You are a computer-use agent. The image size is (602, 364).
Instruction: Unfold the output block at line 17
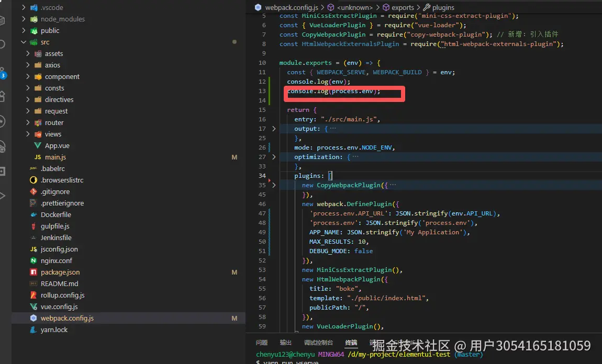pyautogui.click(x=274, y=129)
